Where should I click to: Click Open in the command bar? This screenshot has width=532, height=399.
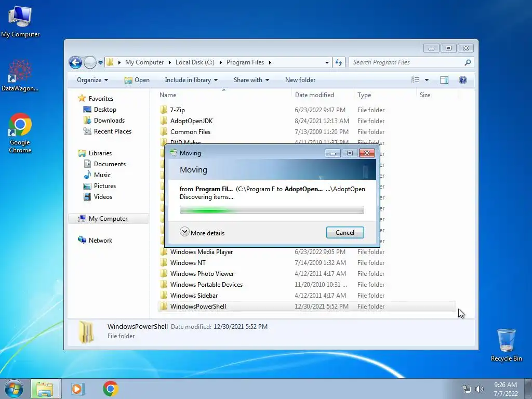[137, 80]
